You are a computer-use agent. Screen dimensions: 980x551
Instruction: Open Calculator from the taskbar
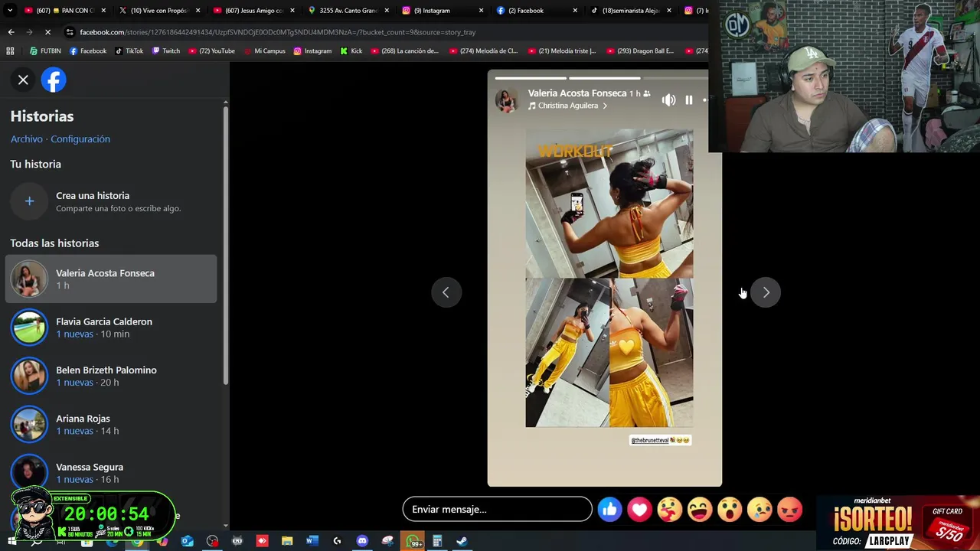point(437,541)
